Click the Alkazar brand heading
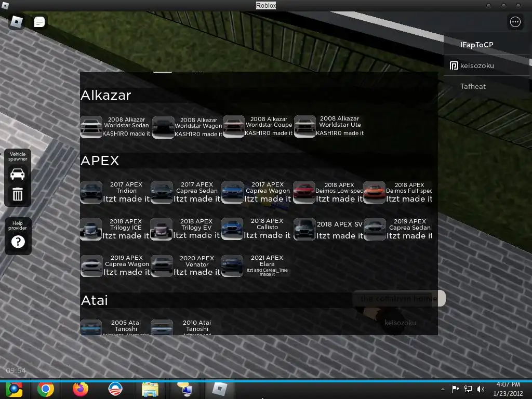The width and height of the screenshot is (532, 399). 106,96
